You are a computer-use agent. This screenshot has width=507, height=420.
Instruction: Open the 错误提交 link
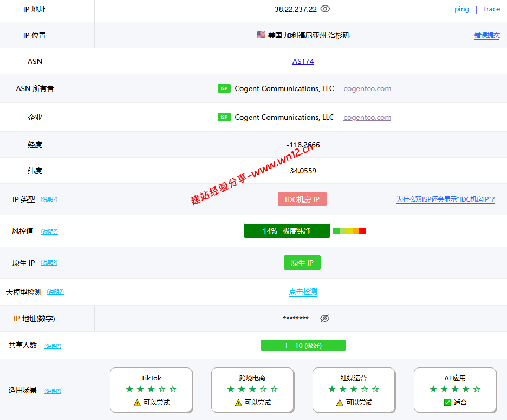(487, 35)
